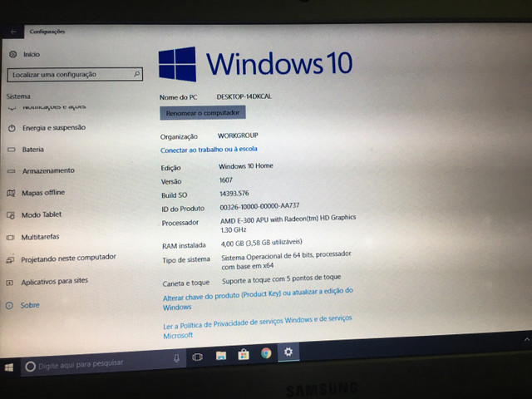Open File Explorer from taskbar

[221, 356]
